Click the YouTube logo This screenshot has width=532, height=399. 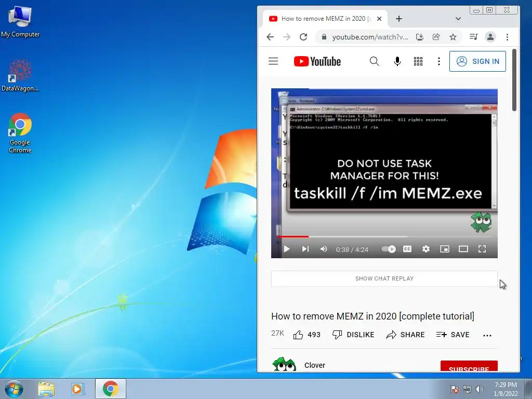pos(317,61)
